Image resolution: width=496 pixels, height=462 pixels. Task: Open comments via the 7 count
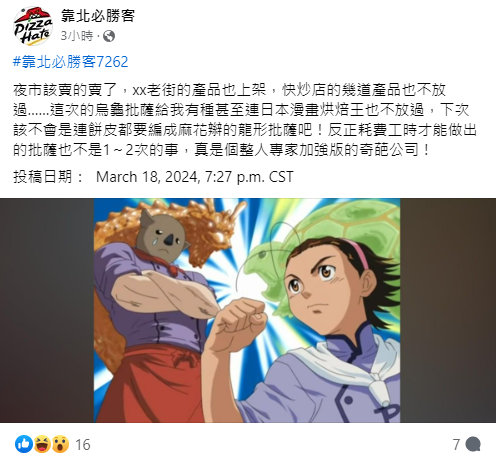click(456, 444)
